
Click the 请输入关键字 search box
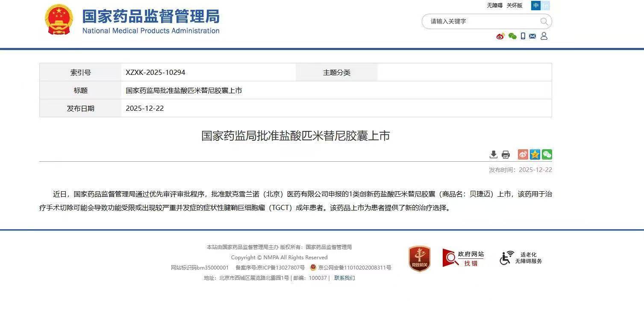click(x=474, y=21)
